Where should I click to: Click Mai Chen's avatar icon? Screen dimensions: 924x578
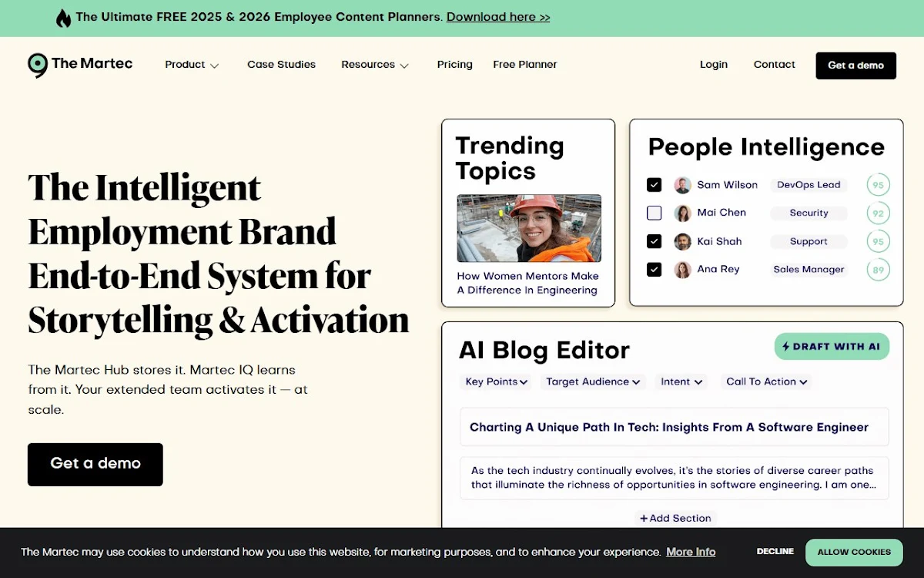(682, 213)
